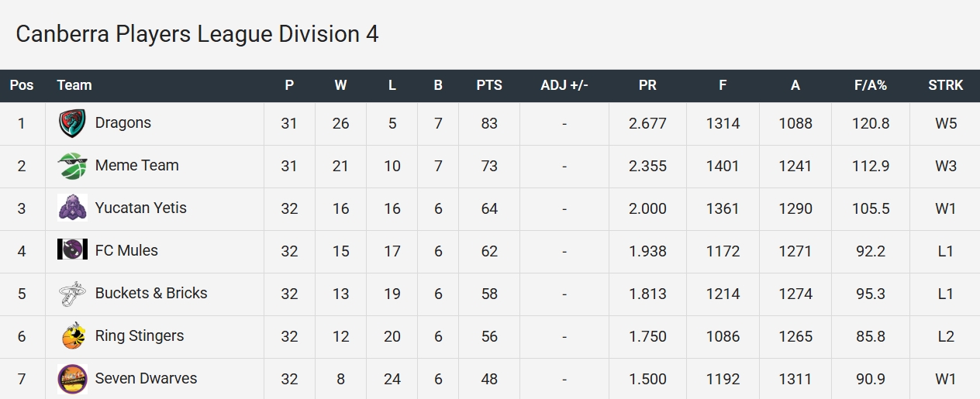Click the FC Mules logo icon
Viewport: 980px width, 399px height.
click(x=72, y=250)
